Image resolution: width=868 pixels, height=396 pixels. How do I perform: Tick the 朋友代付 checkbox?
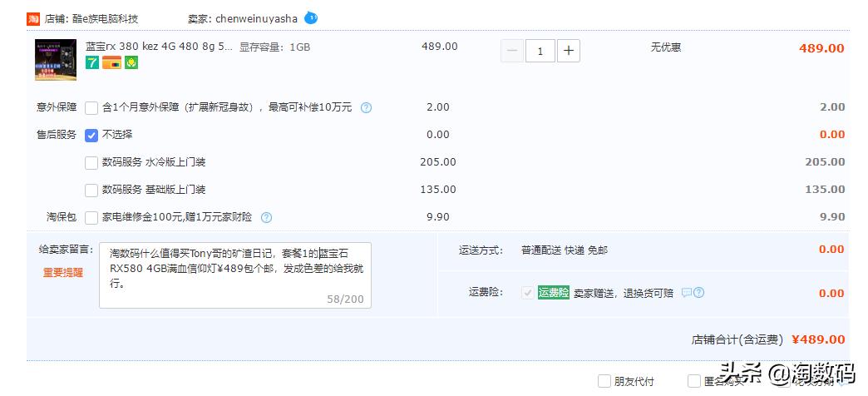click(x=604, y=381)
